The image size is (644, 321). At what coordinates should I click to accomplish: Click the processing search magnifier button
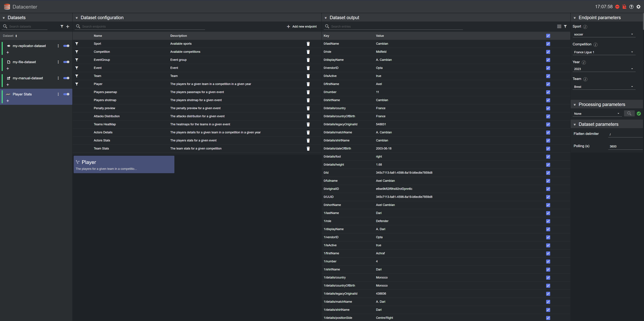click(x=629, y=114)
